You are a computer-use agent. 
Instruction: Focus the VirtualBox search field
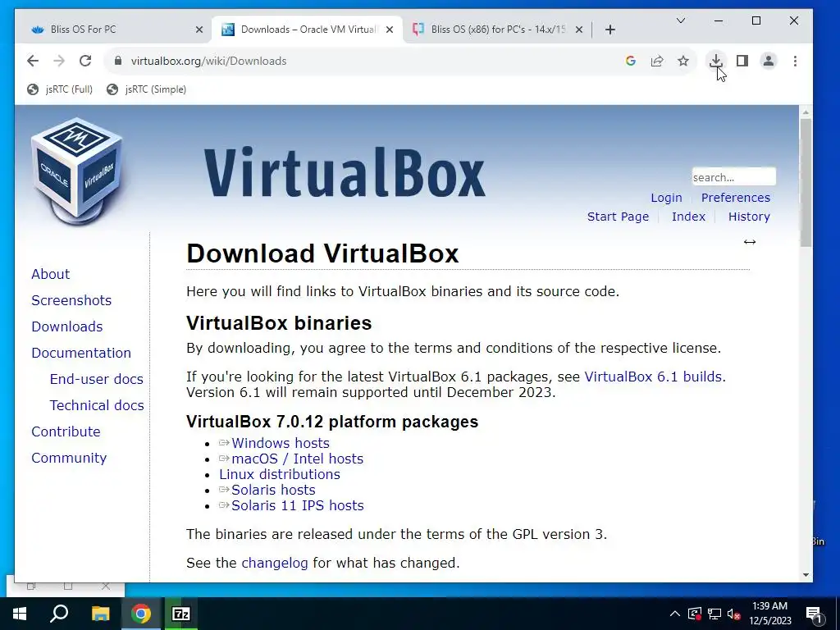(733, 177)
